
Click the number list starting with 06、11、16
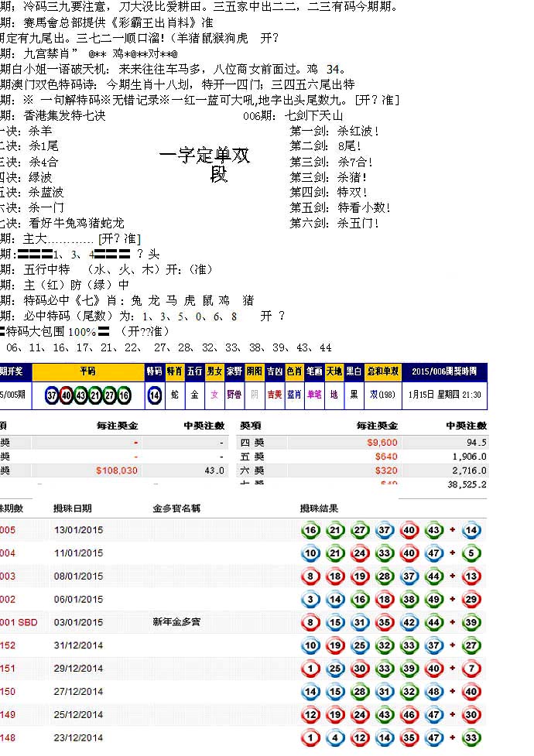pos(169,347)
